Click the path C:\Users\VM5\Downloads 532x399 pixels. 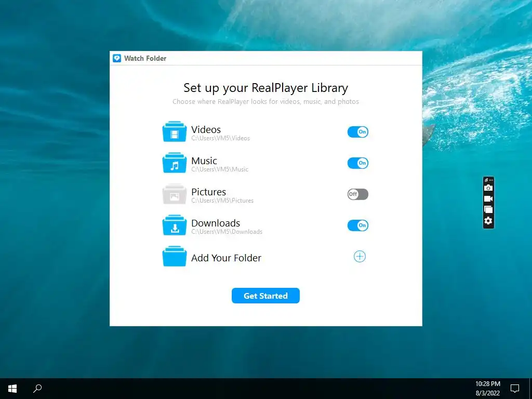point(227,232)
